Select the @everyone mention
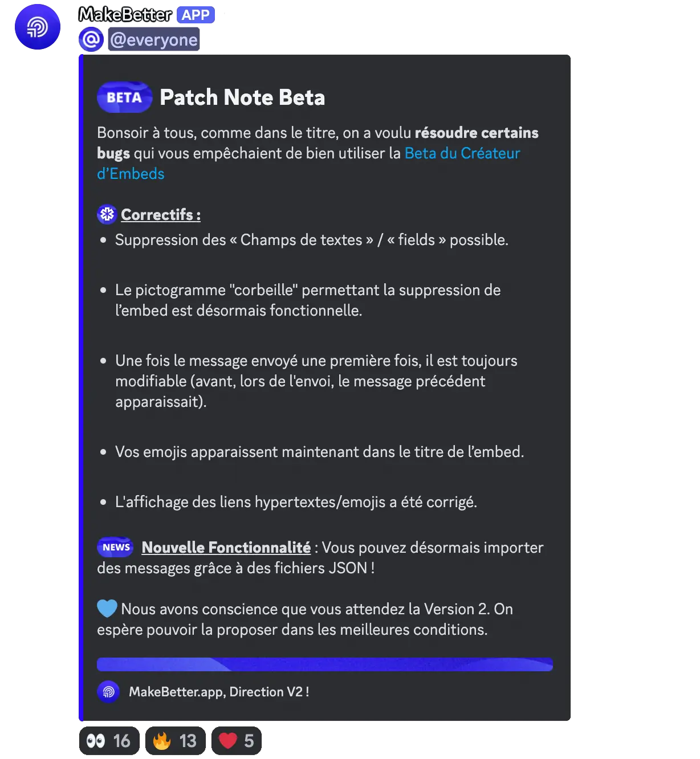Screen dimensions: 700x759 (154, 39)
